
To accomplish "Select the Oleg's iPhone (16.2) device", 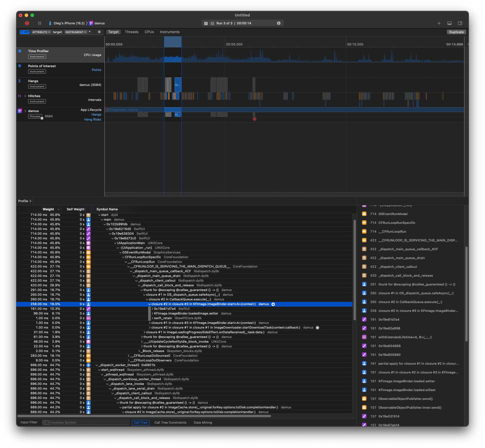I will 67,23.
